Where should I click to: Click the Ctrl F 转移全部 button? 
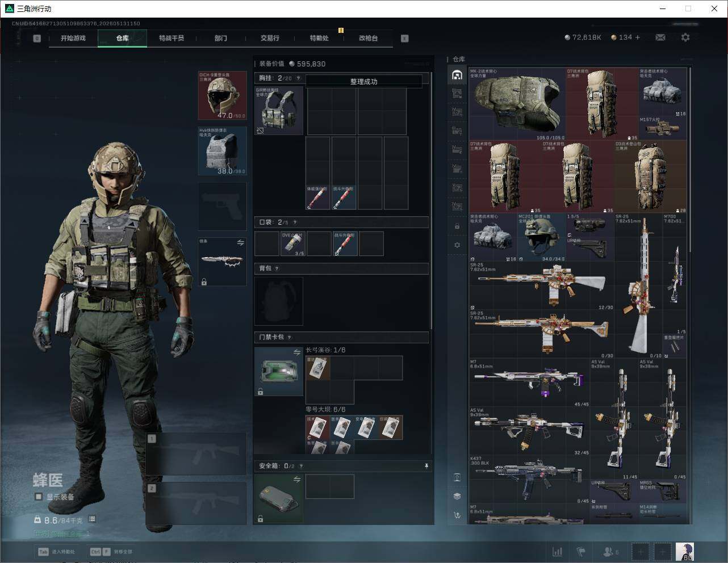[111, 552]
